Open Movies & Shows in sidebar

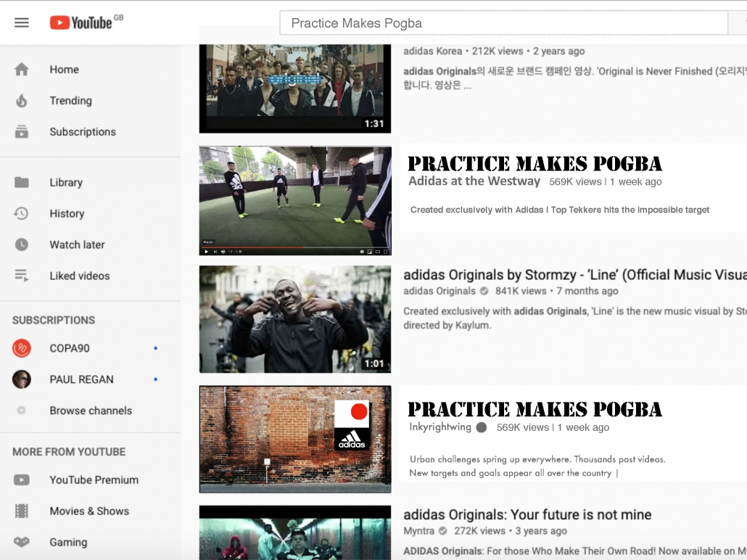(x=89, y=511)
